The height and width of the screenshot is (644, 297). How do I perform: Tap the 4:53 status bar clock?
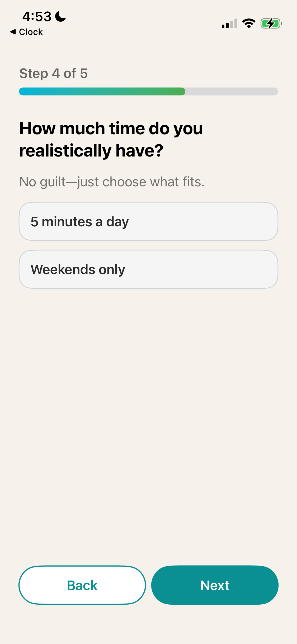(37, 16)
